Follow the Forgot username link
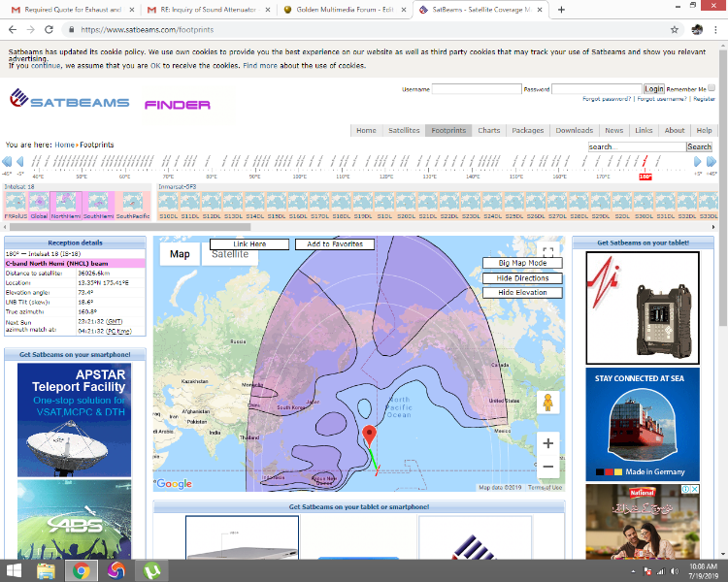 point(662,99)
